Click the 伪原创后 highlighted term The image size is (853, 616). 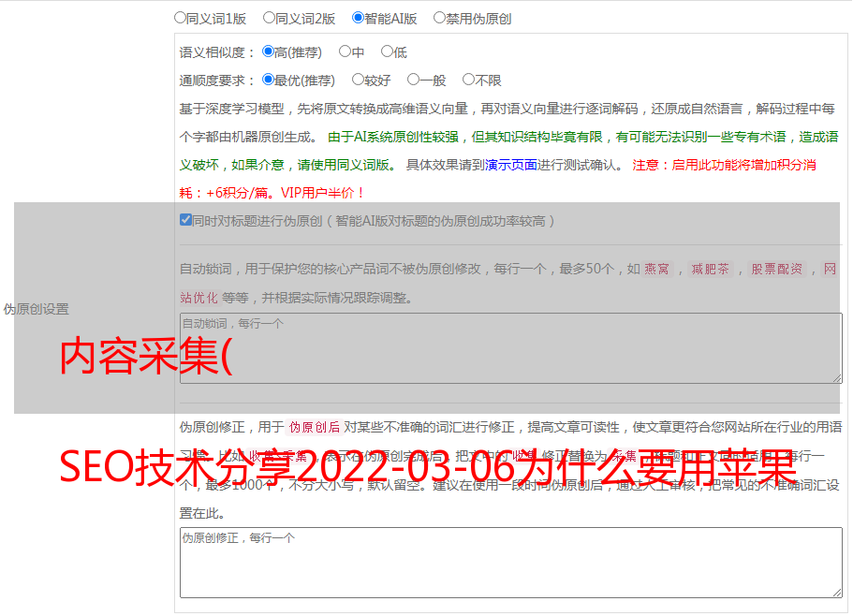coord(315,427)
